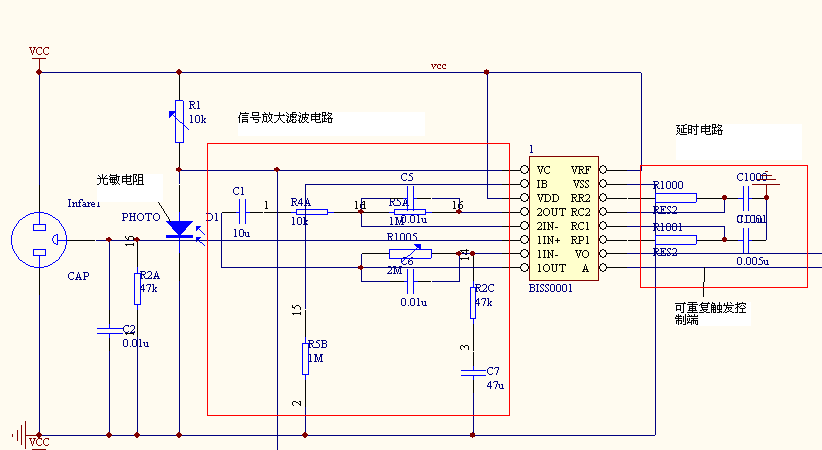Select the R2C resistor symbol
The height and width of the screenshot is (450, 822).
473,302
